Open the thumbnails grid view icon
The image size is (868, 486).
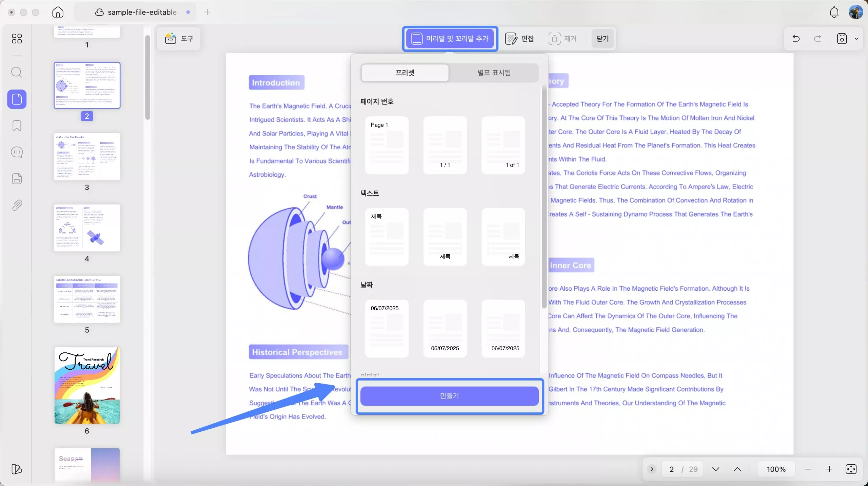(x=17, y=39)
